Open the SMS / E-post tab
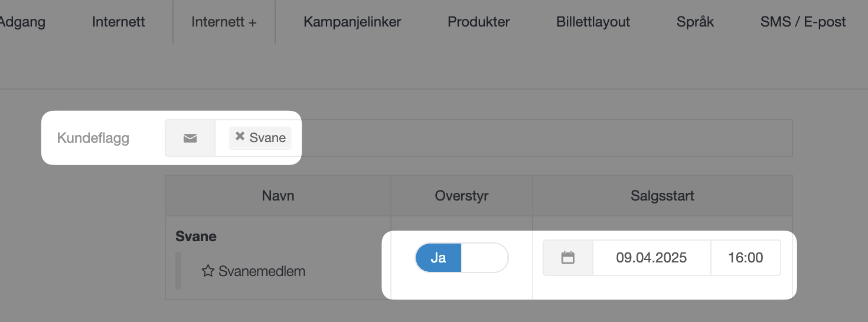This screenshot has width=868, height=322. tap(804, 22)
